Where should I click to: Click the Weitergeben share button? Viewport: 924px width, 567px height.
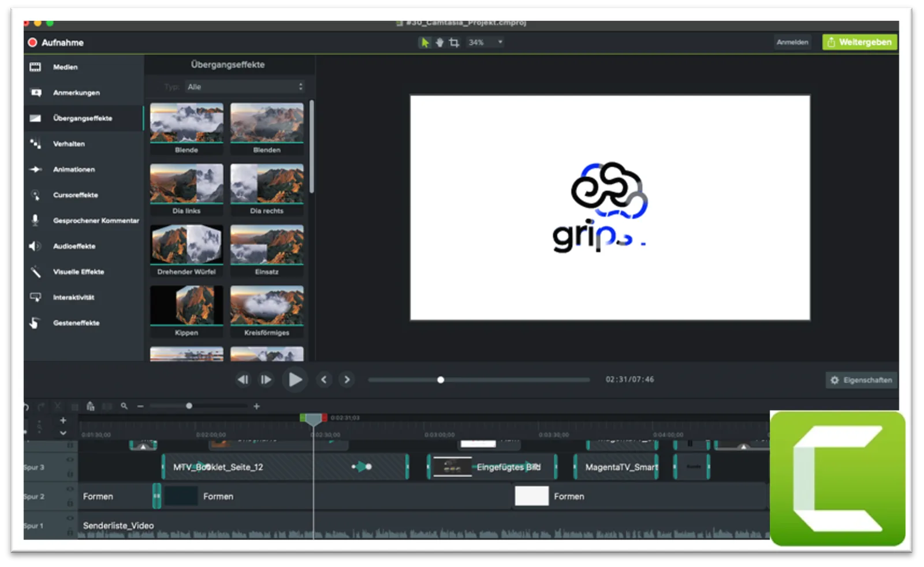[x=860, y=42]
